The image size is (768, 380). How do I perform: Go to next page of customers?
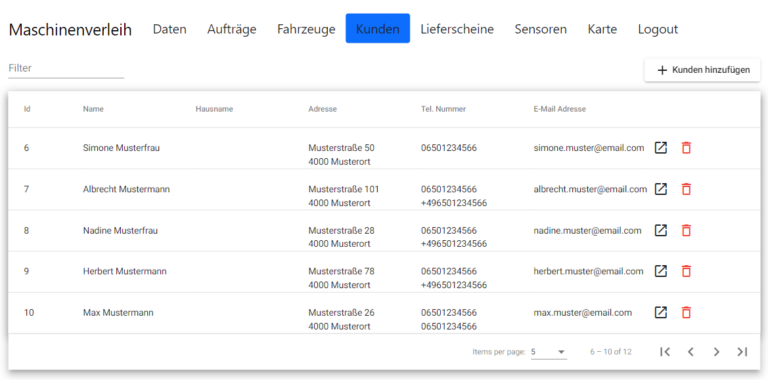717,352
